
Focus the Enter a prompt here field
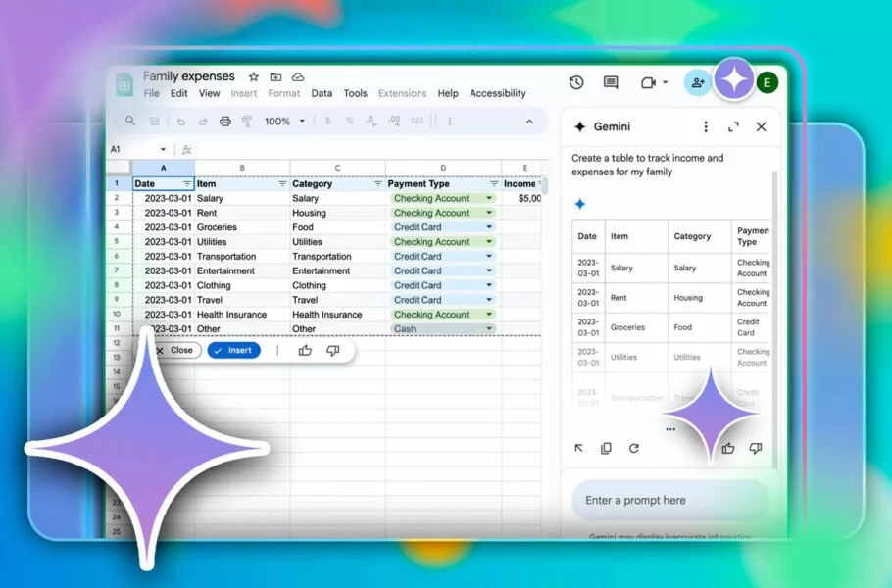click(670, 501)
